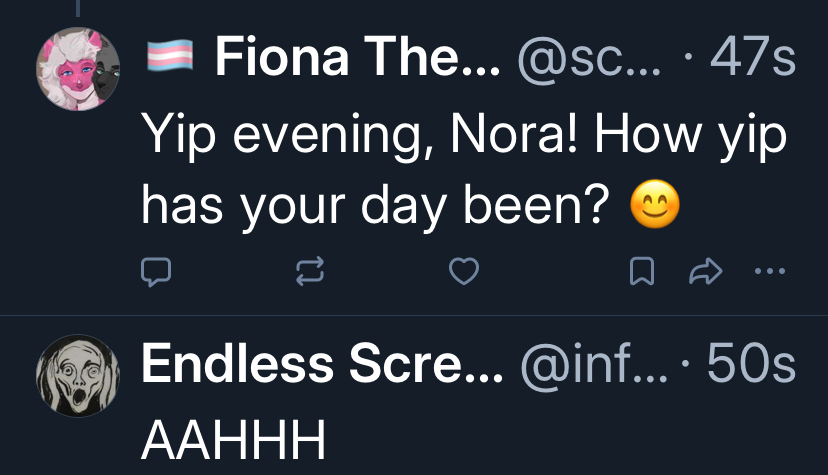828x475 pixels.
Task: Like Fiona's post with the heart
Action: 461,271
